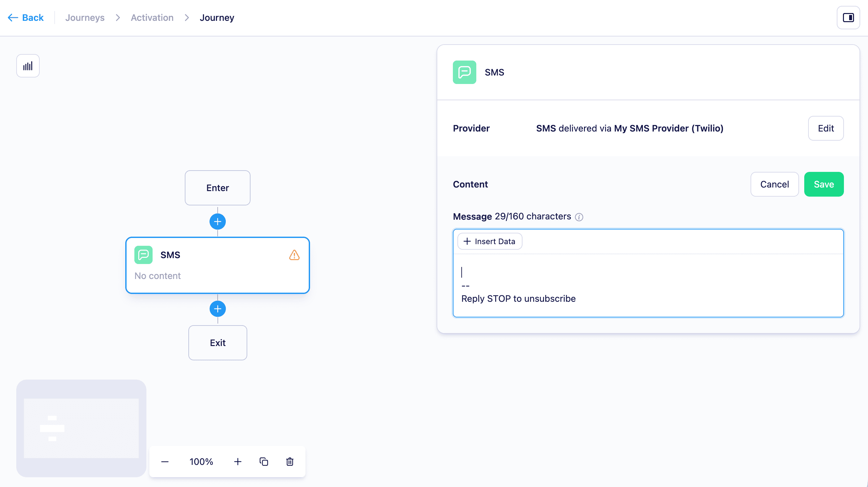Go Back using the back arrow link

point(26,17)
